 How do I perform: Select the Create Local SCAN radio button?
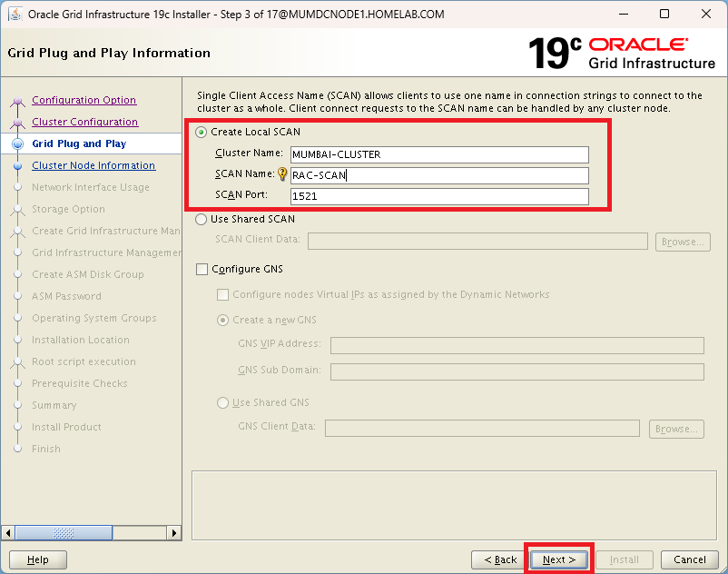pos(202,133)
